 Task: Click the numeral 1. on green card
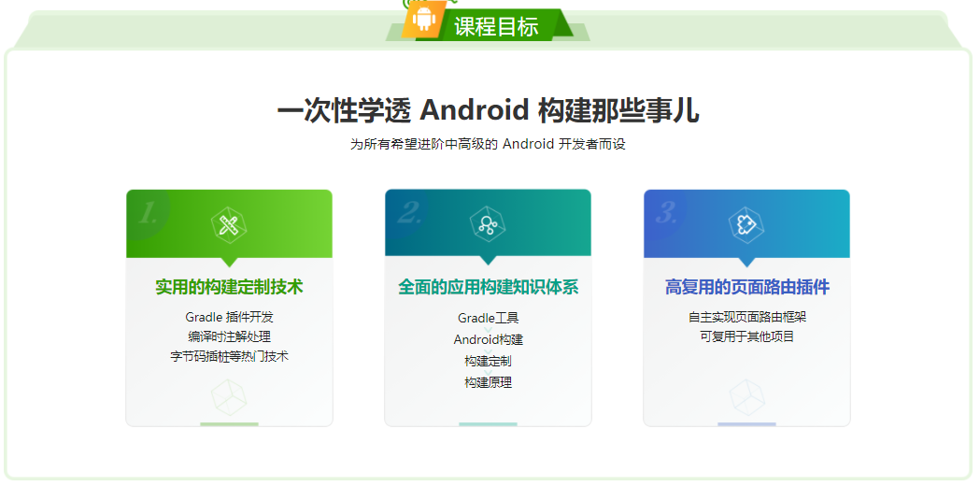[148, 214]
